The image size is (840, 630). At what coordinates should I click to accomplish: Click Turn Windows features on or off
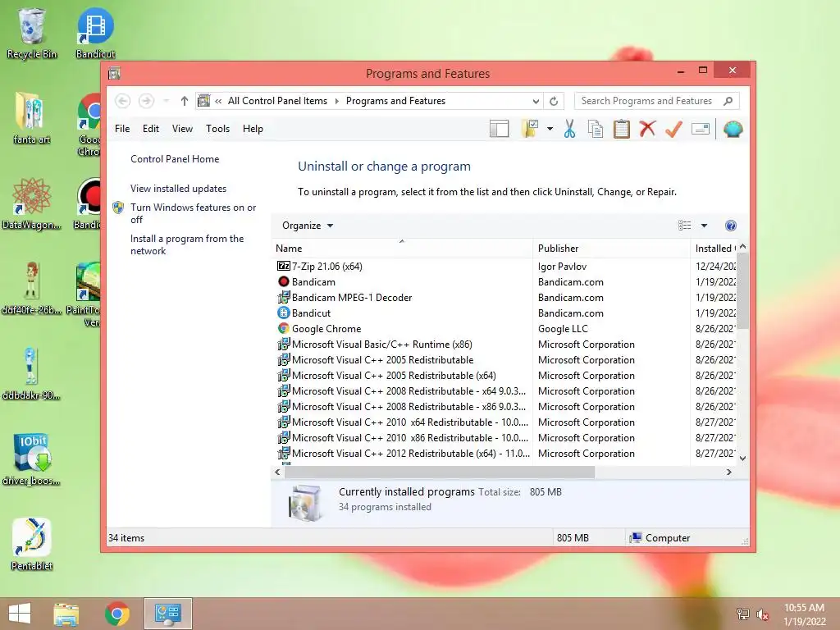click(x=193, y=213)
